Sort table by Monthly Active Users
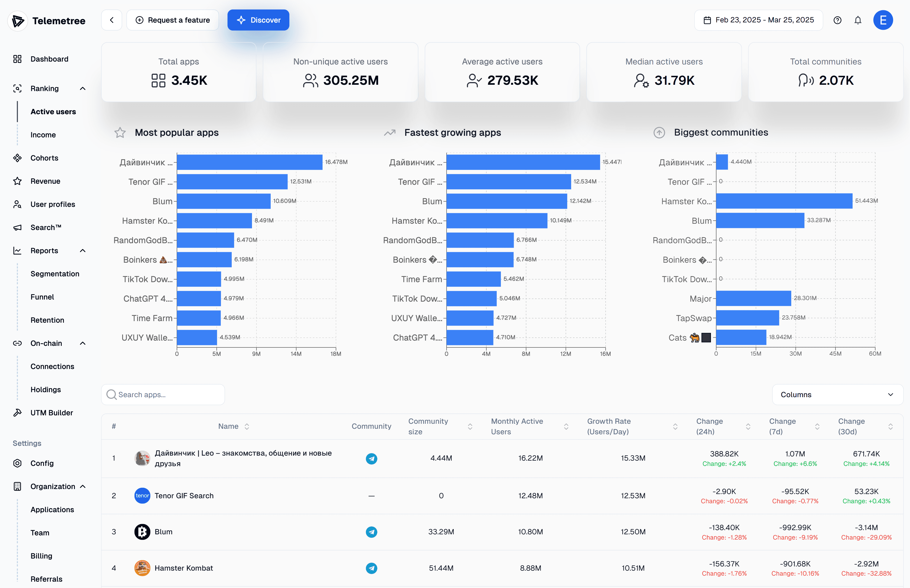Viewport: 910px width, 588px height. (x=566, y=426)
